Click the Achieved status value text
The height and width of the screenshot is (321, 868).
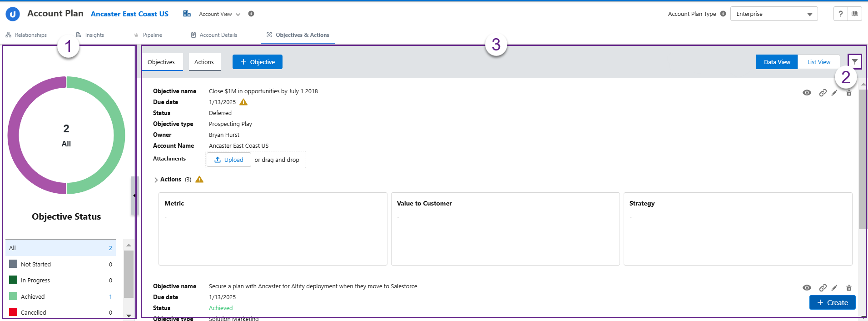[221, 308]
